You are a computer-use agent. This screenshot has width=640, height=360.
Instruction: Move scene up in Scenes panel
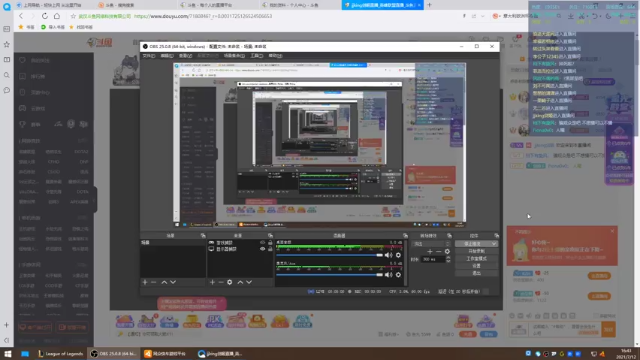pos(164,282)
